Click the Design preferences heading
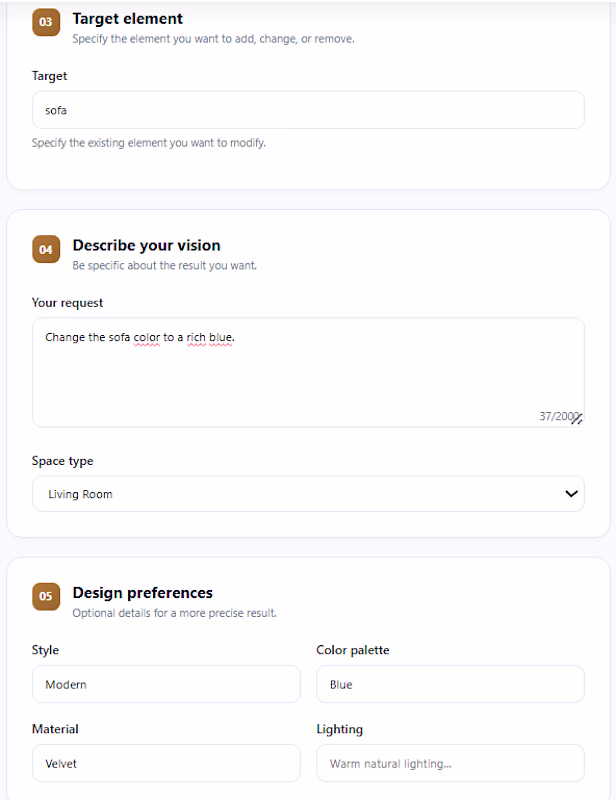Image resolution: width=616 pixels, height=800 pixels. tap(142, 593)
